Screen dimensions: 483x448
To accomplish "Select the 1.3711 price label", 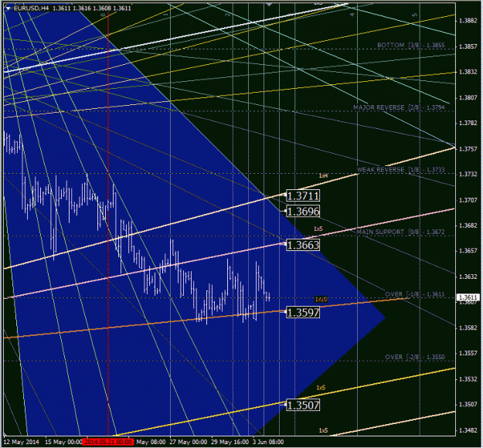I will coord(303,196).
